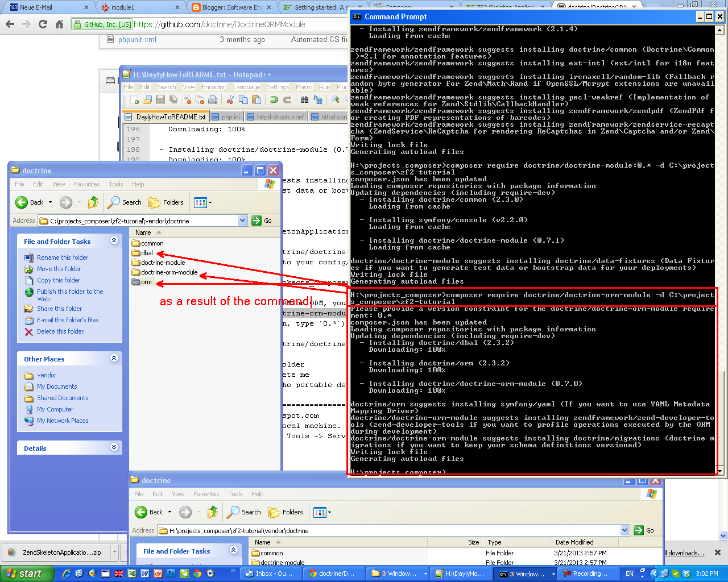This screenshot has height=582, width=728.
Task: Click Delete this folder link
Action: click(x=60, y=331)
